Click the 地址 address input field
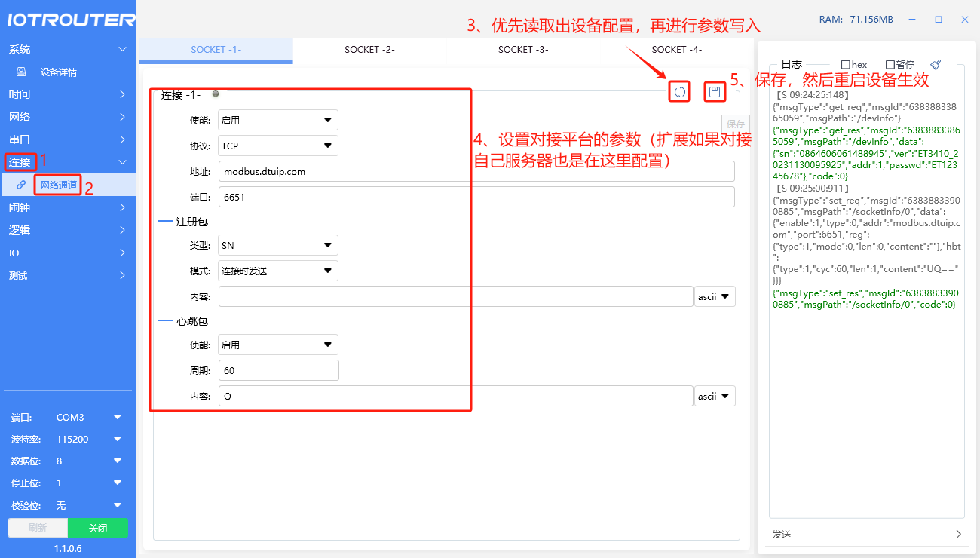Viewport: 980px width, 558px height. 476,171
